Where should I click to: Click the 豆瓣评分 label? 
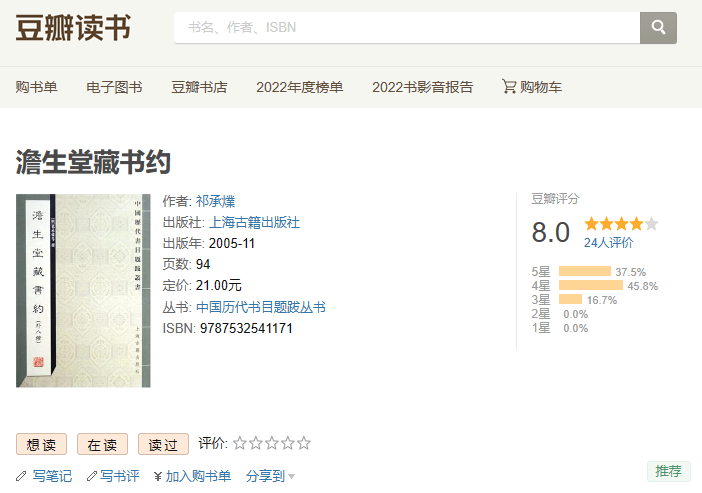point(555,199)
